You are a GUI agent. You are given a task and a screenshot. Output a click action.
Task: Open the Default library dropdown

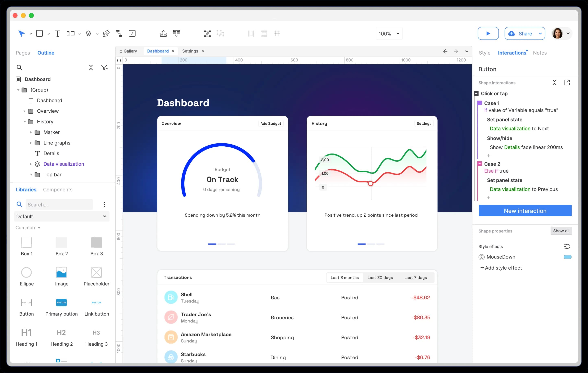(x=62, y=216)
